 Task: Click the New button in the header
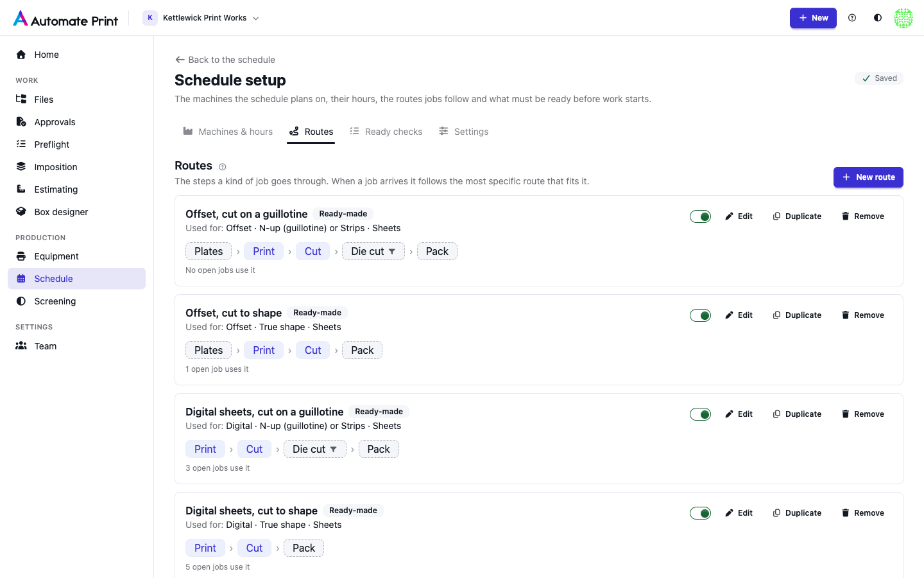(813, 18)
